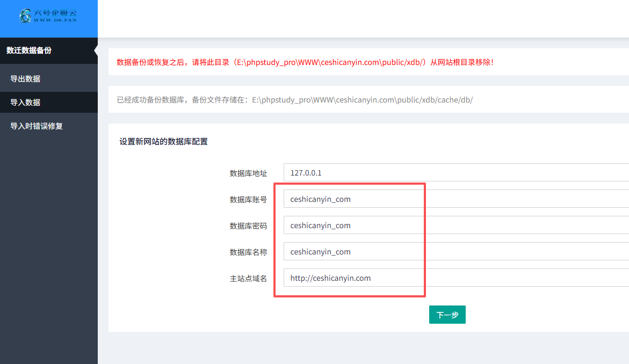Viewport: 629px width, 364px height.
Task: Click the 数据库密码 field label
Action: coord(248,226)
